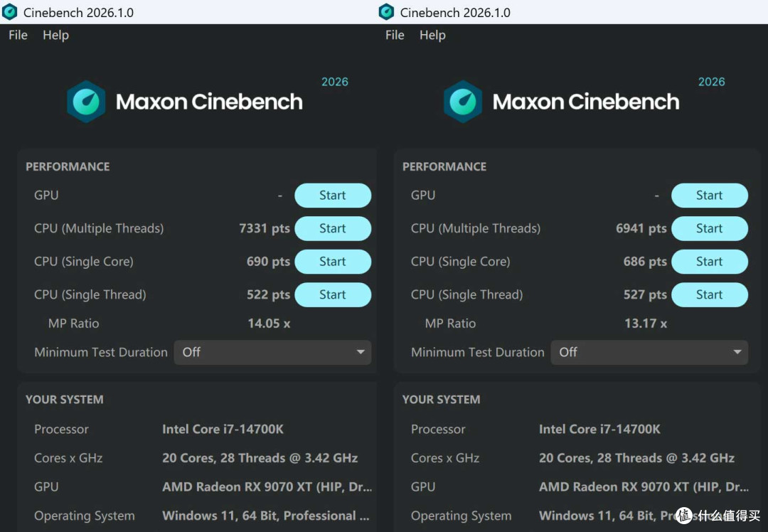Open Help menu in right window

click(432, 36)
